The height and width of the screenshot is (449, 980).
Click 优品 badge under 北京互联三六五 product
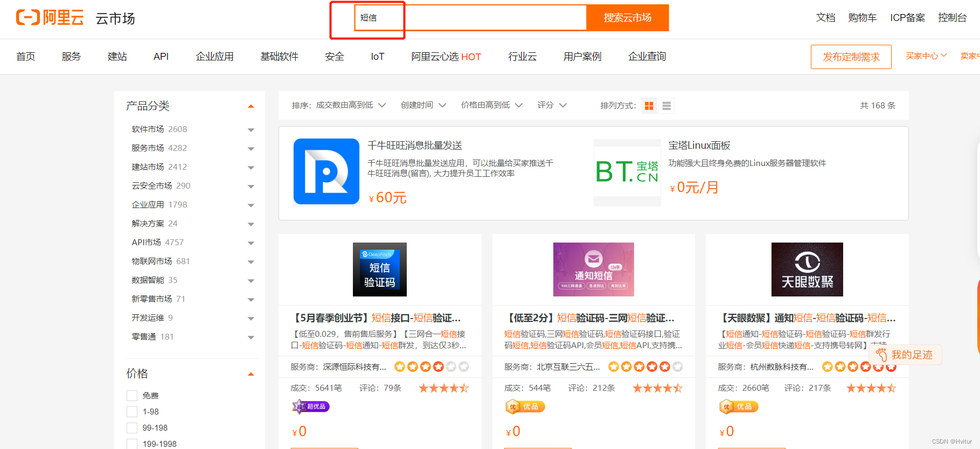tap(525, 406)
